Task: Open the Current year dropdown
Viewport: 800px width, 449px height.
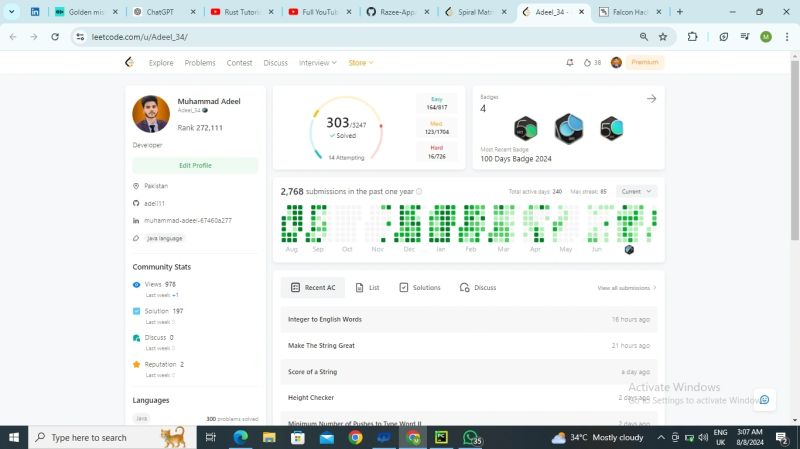Action: [636, 191]
